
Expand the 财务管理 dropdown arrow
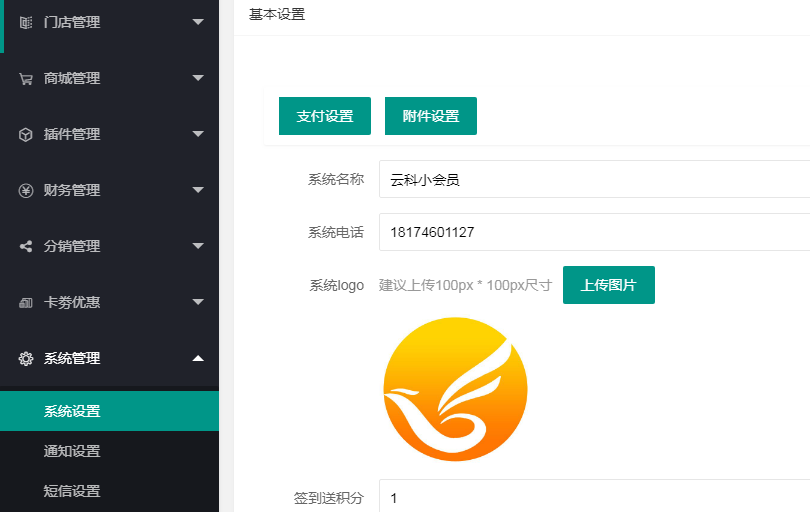[198, 190]
